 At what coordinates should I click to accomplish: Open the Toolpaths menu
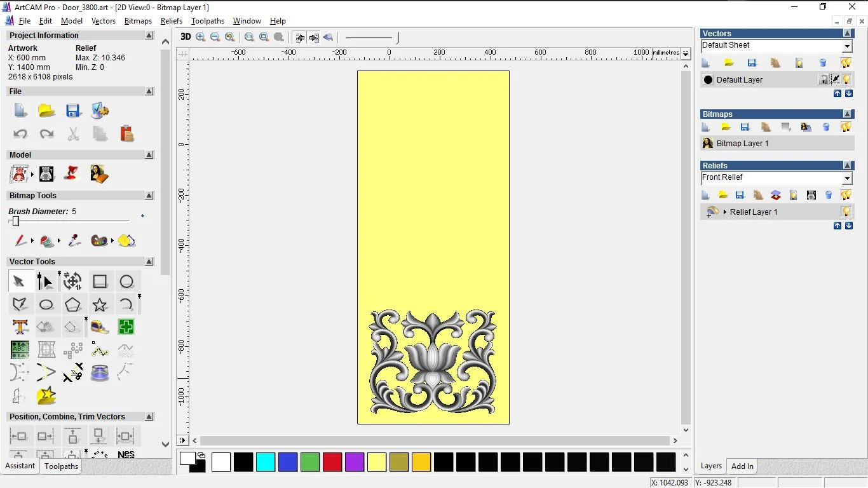point(208,21)
